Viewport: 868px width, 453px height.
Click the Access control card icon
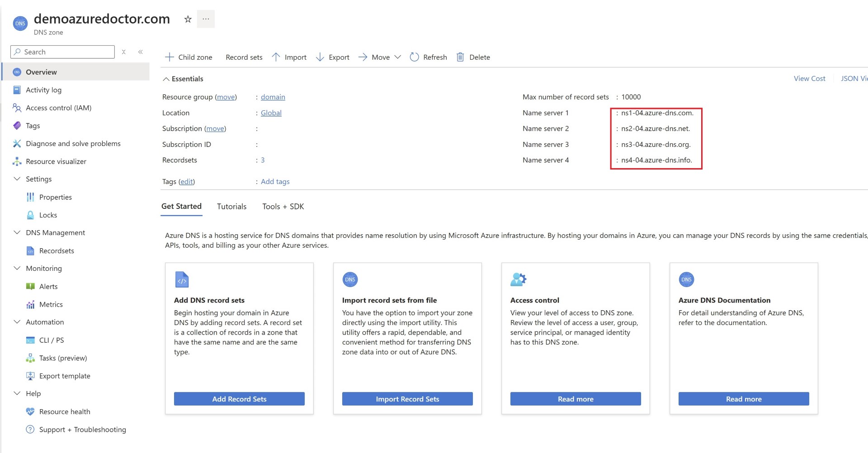coord(518,279)
